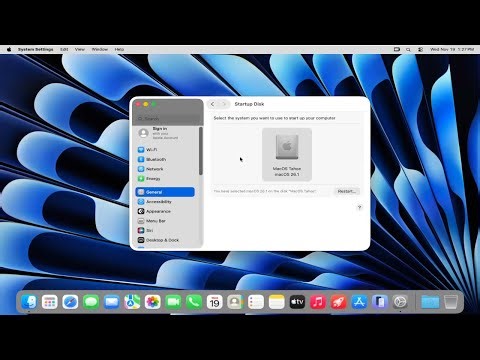480x360 pixels.
Task: Go back with the left chevron button
Action: [x=213, y=104]
